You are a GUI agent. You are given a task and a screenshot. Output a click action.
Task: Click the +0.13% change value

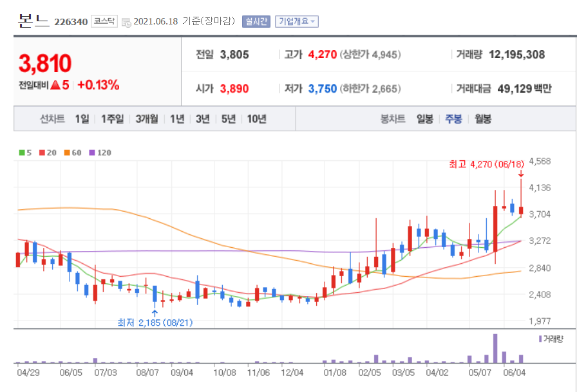[99, 85]
